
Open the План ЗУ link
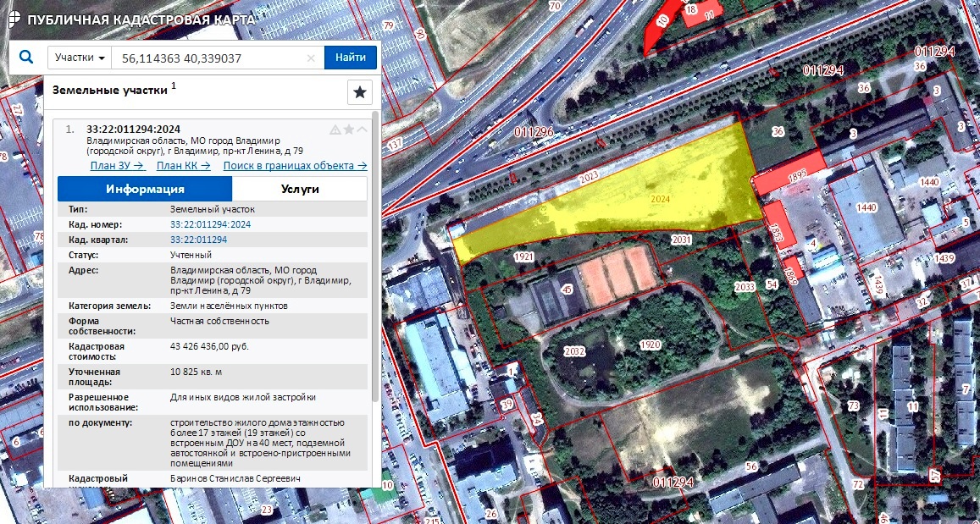click(118, 166)
